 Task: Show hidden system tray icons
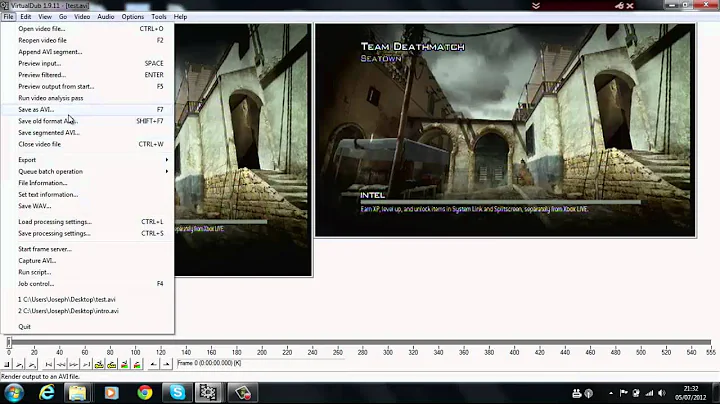(611, 393)
